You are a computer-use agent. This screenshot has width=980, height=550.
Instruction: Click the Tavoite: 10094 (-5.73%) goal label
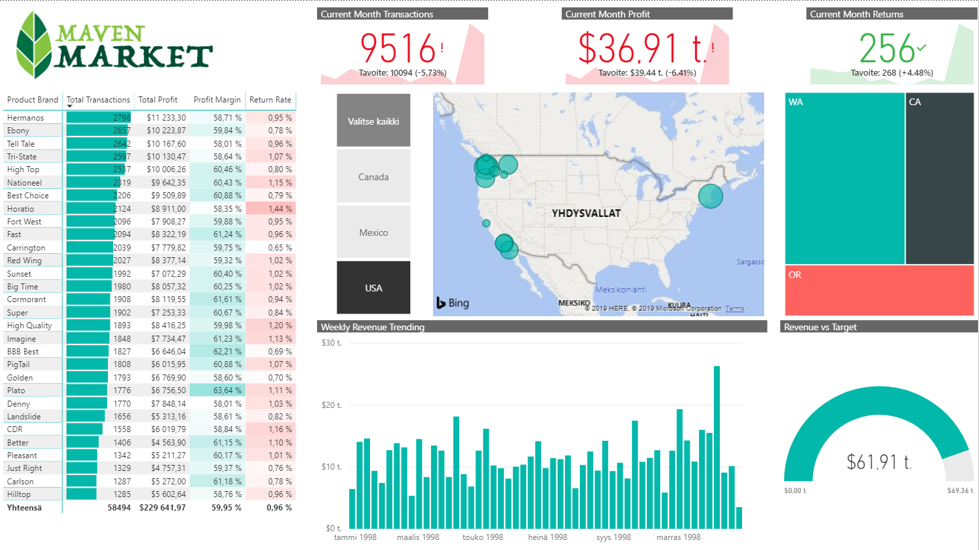tap(402, 72)
